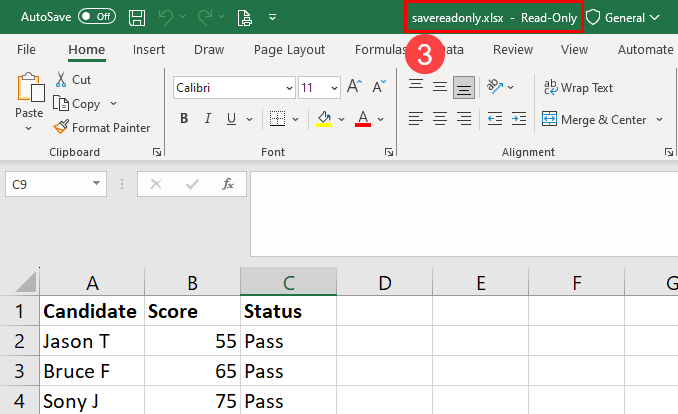Apply the yellow Fill Color bucket

(x=324, y=119)
